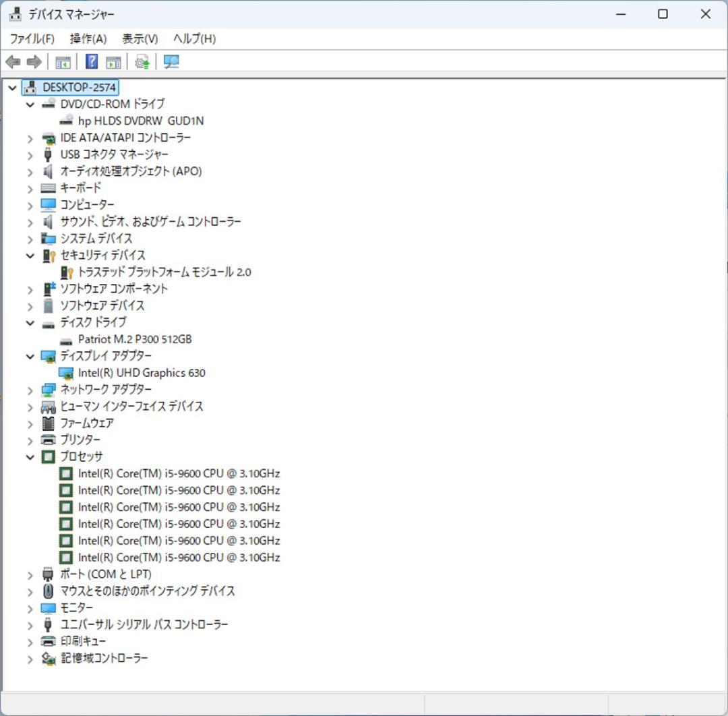
Task: Click the Scan for hardware changes icon
Action: pos(171,61)
